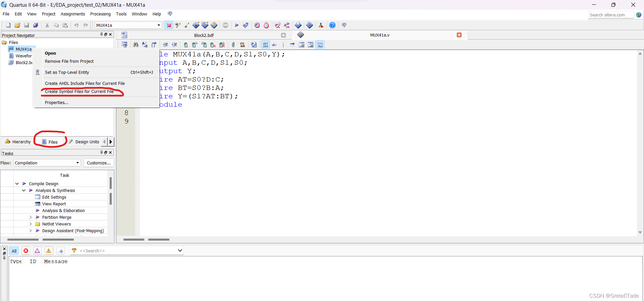The height and width of the screenshot is (301, 644).
Task: Click the Open file folder icon
Action: tap(17, 25)
